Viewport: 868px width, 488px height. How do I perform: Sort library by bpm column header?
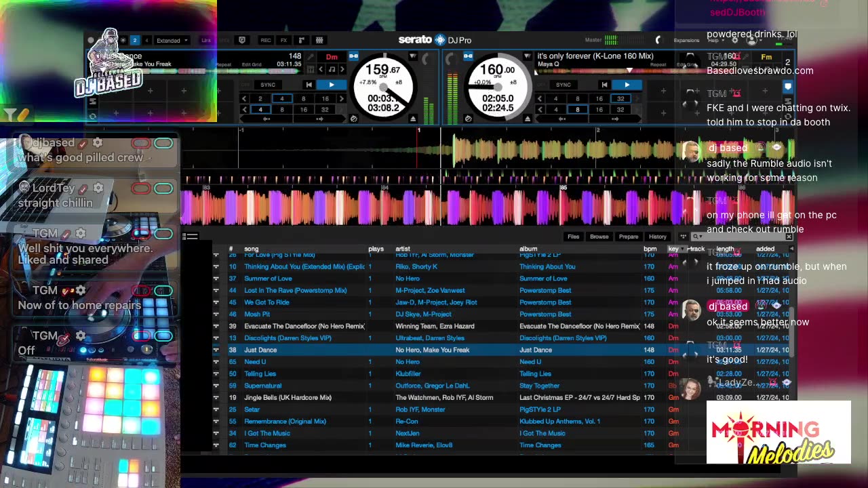point(650,249)
